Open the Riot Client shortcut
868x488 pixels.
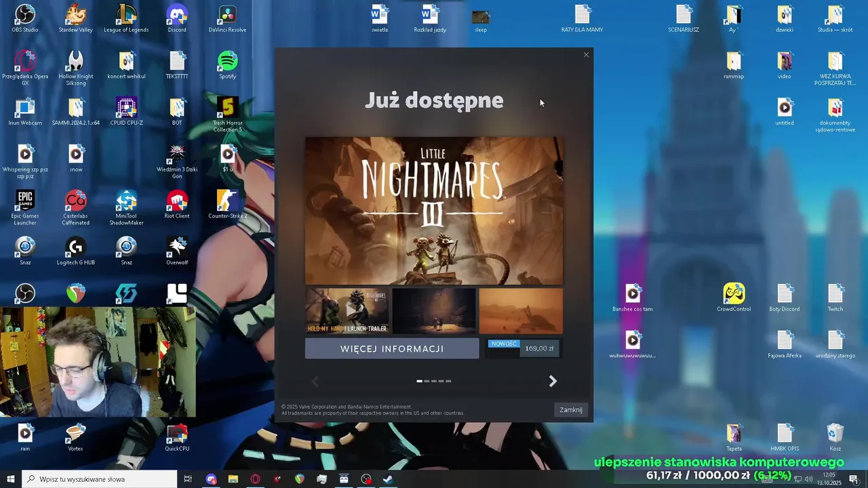pos(177,205)
